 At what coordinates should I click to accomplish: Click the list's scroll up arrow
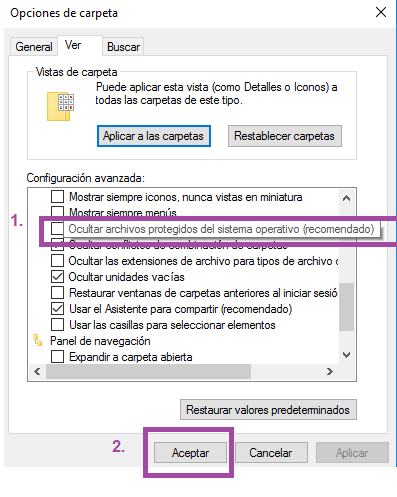[x=346, y=198]
